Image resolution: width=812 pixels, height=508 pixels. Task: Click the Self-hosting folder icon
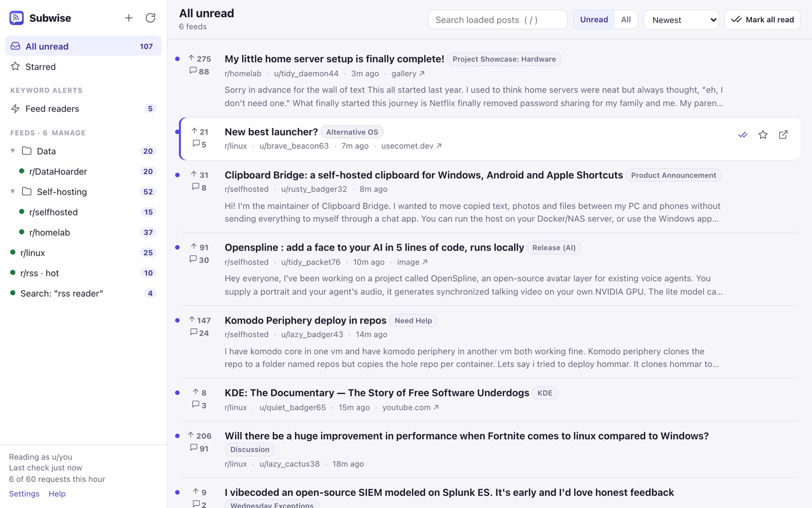[27, 192]
